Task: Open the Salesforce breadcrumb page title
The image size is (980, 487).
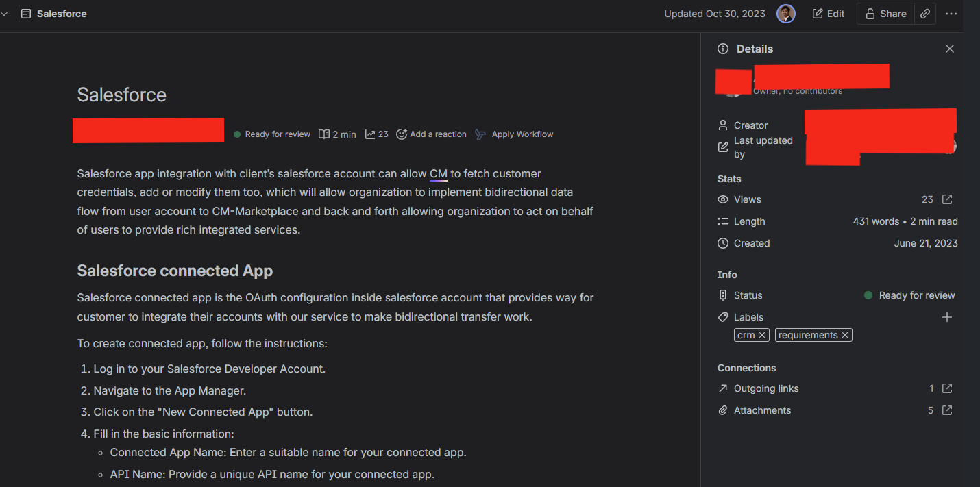Action: 62,14
